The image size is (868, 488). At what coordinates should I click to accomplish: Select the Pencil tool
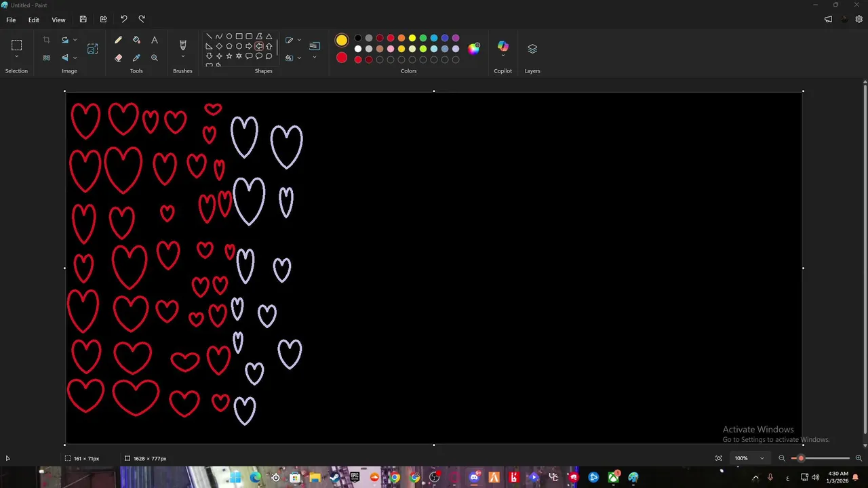118,41
